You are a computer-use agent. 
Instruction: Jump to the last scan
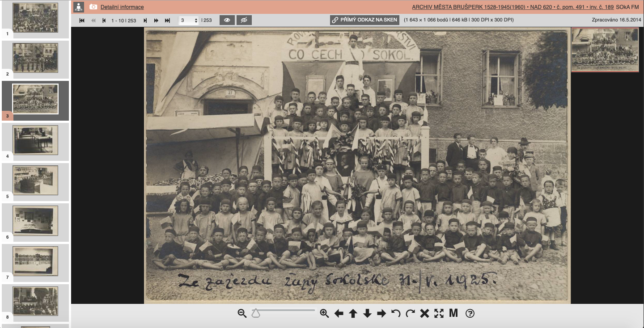pos(168,21)
